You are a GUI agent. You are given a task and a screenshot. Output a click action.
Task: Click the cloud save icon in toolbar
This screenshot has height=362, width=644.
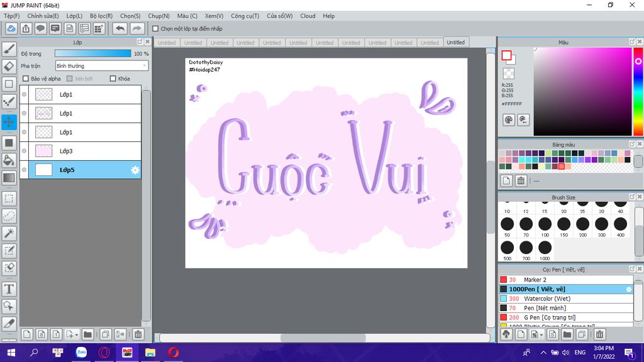coord(11,28)
